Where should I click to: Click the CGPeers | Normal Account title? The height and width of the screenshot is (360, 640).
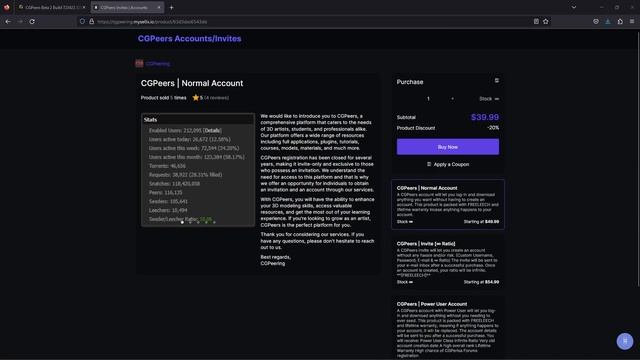(192, 83)
